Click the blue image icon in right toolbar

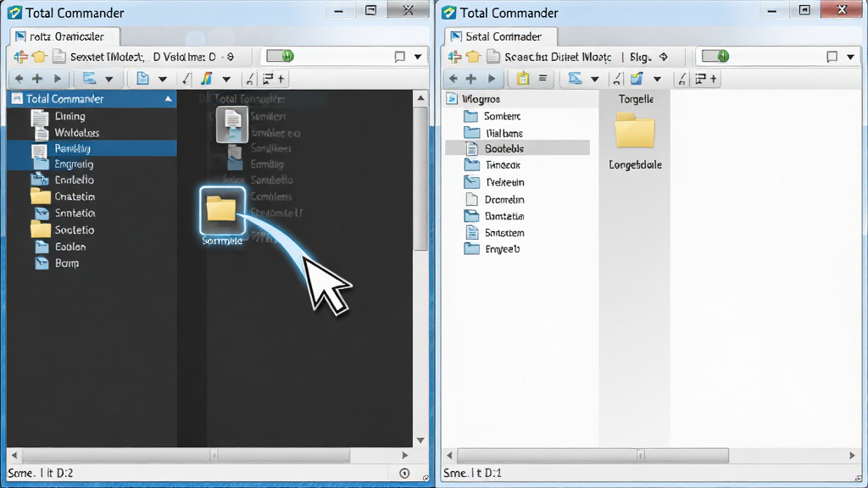pos(576,78)
